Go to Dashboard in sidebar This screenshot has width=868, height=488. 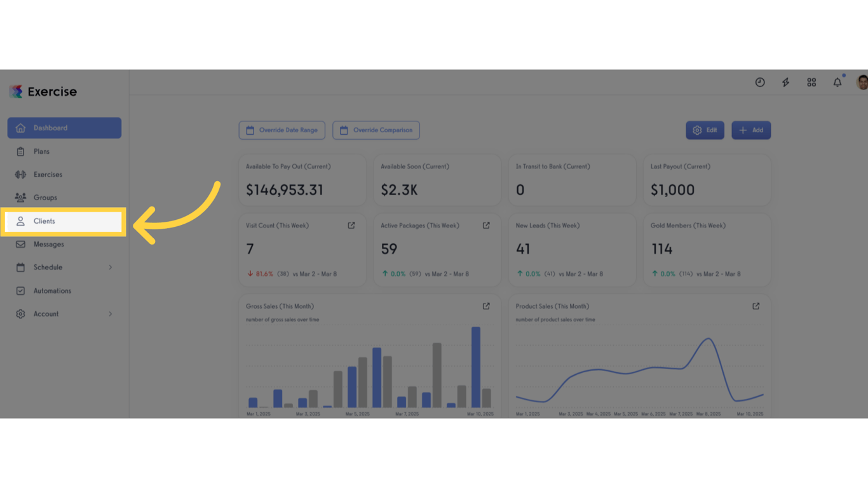pos(64,128)
